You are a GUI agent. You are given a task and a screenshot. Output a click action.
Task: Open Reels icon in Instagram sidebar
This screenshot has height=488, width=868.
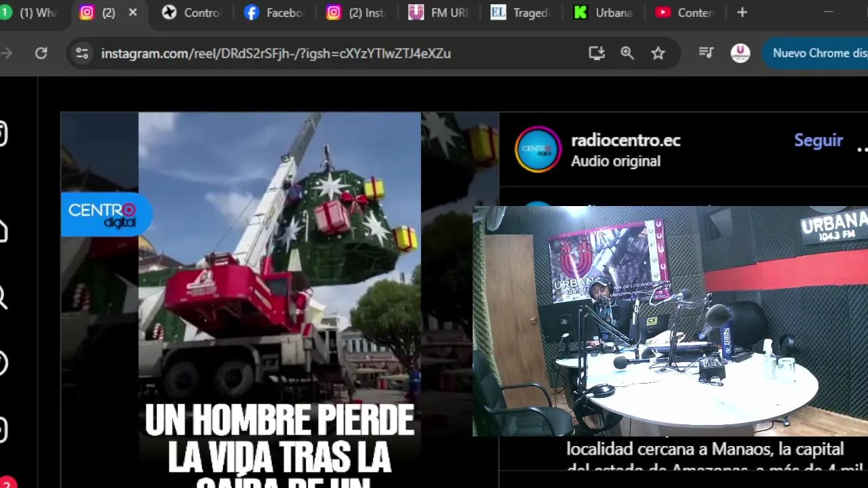pyautogui.click(x=3, y=430)
